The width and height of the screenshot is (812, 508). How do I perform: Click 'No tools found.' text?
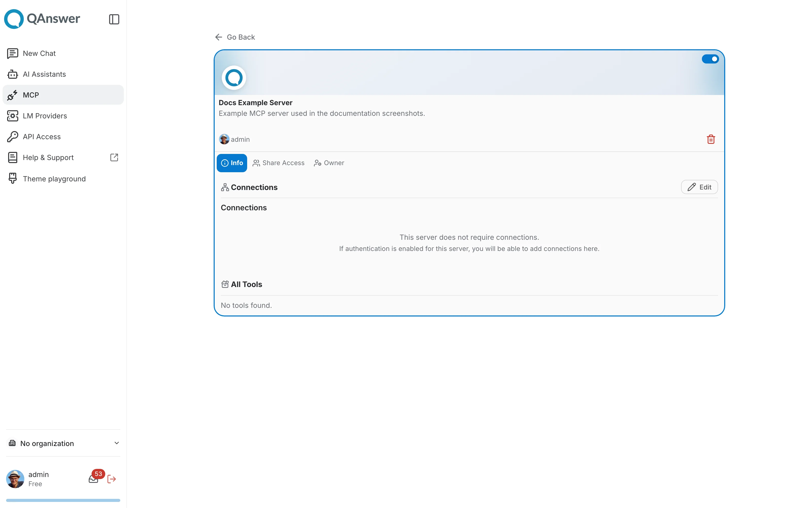pyautogui.click(x=246, y=305)
